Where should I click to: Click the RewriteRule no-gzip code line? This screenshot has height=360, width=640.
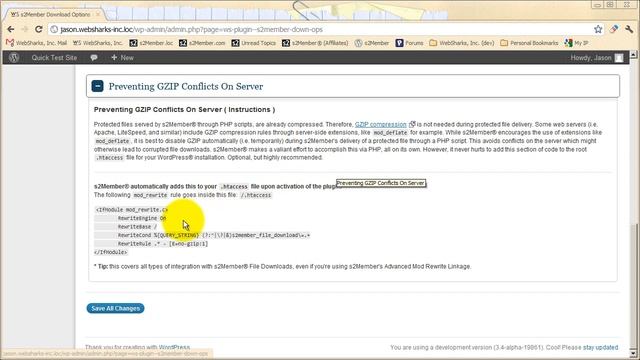point(163,244)
